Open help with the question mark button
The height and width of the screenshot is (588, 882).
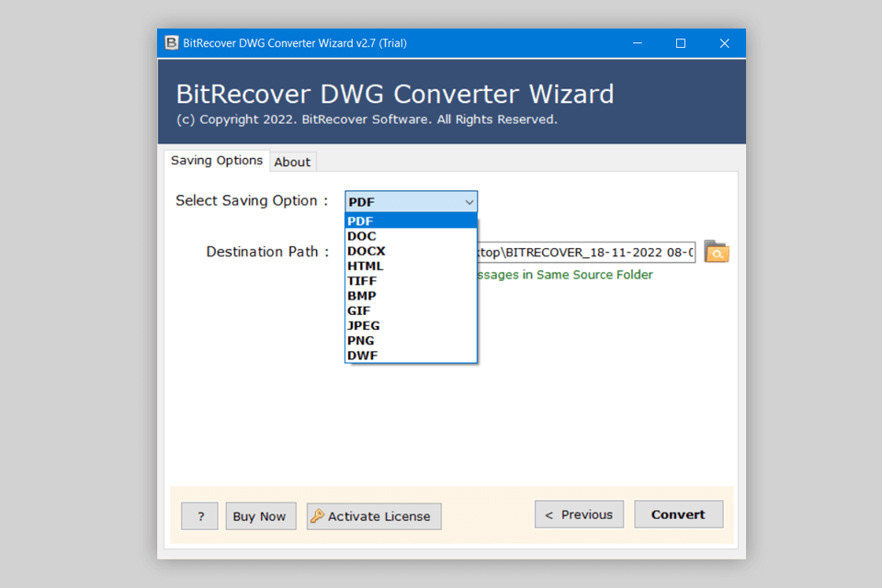pyautogui.click(x=199, y=516)
